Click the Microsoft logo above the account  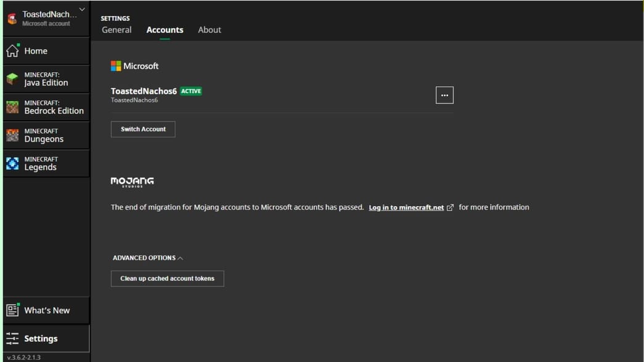point(117,66)
